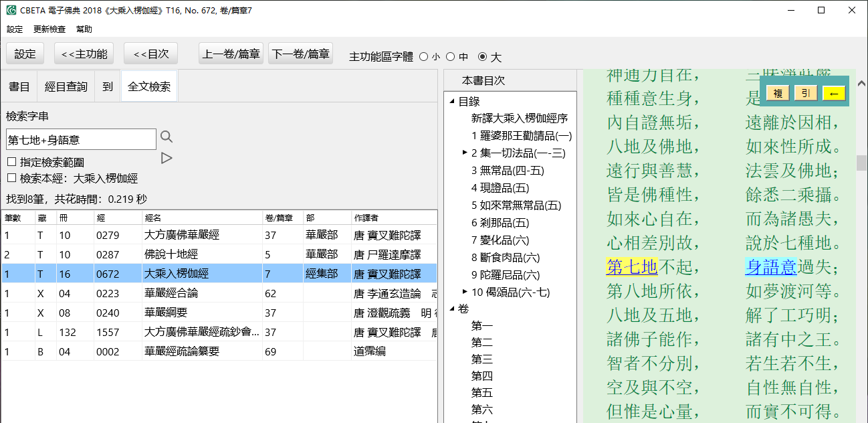
Task: Open 新譯大乘入楞伽經序 in contents
Action: (x=520, y=118)
